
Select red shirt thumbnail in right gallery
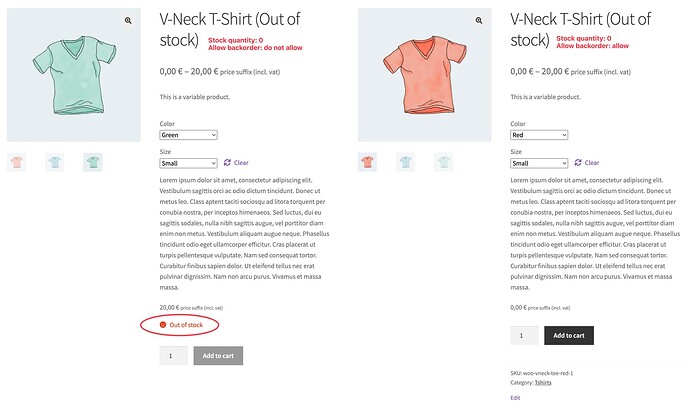click(367, 162)
